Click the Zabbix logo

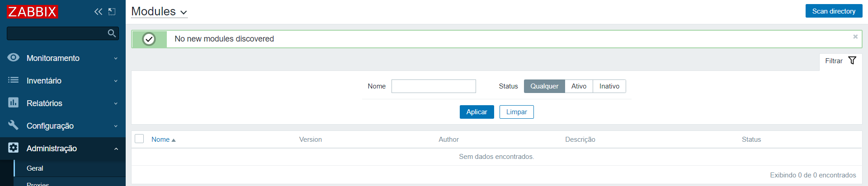click(x=32, y=12)
